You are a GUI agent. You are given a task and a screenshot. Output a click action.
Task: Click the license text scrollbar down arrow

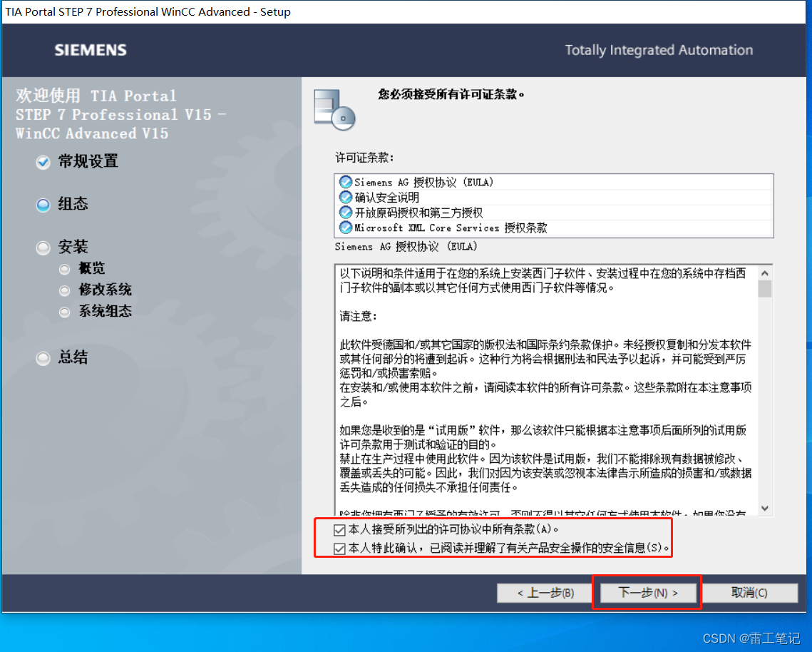(x=765, y=509)
